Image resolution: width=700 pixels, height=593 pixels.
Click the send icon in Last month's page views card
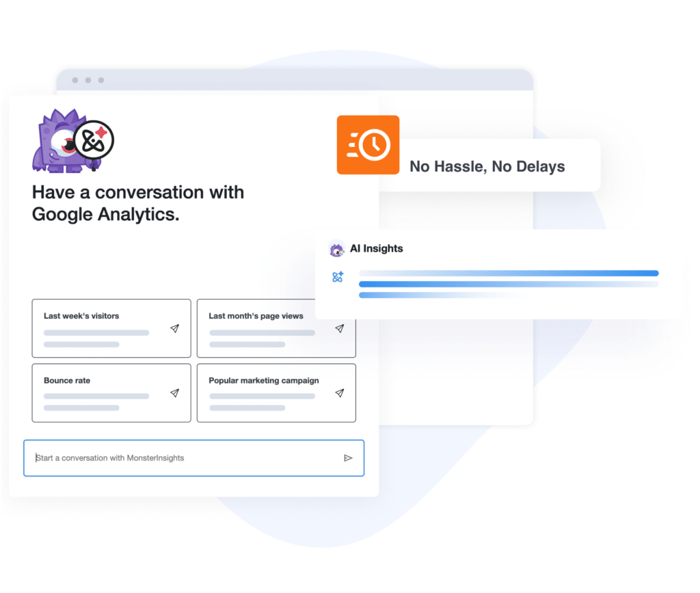pos(340,329)
